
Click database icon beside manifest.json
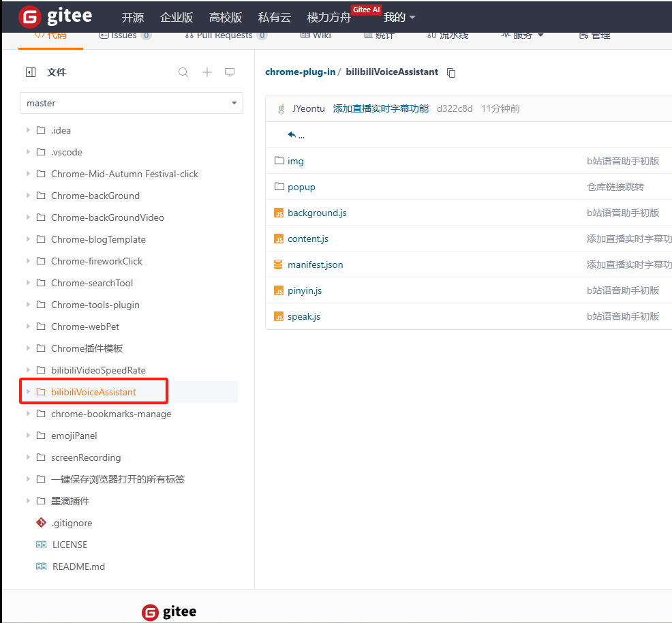(278, 264)
